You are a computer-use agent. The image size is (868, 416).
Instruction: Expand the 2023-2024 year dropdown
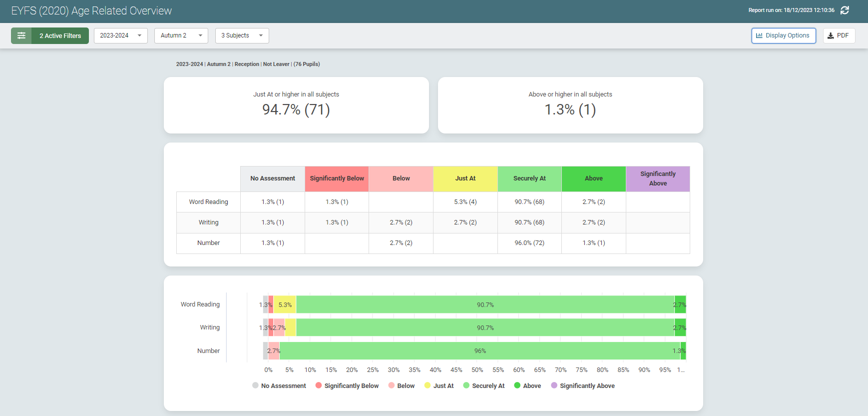pyautogui.click(x=120, y=35)
